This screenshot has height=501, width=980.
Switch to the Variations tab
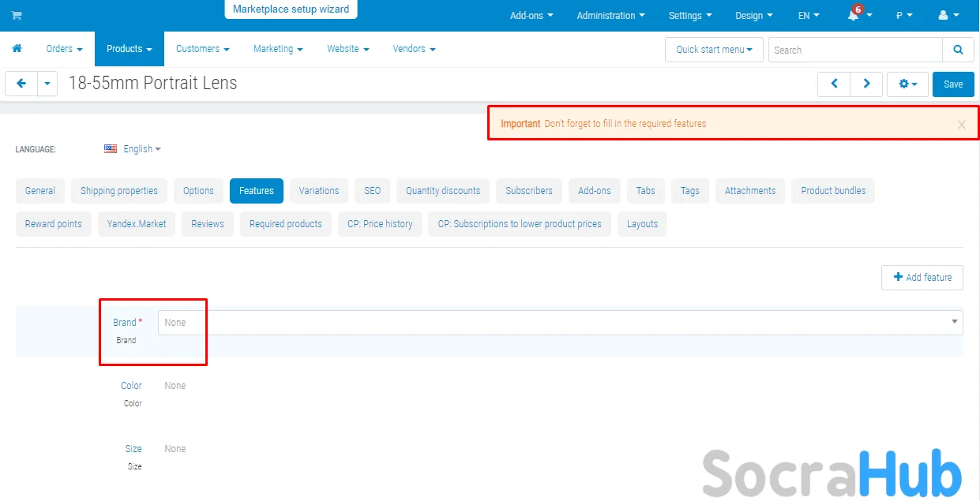[x=319, y=191]
